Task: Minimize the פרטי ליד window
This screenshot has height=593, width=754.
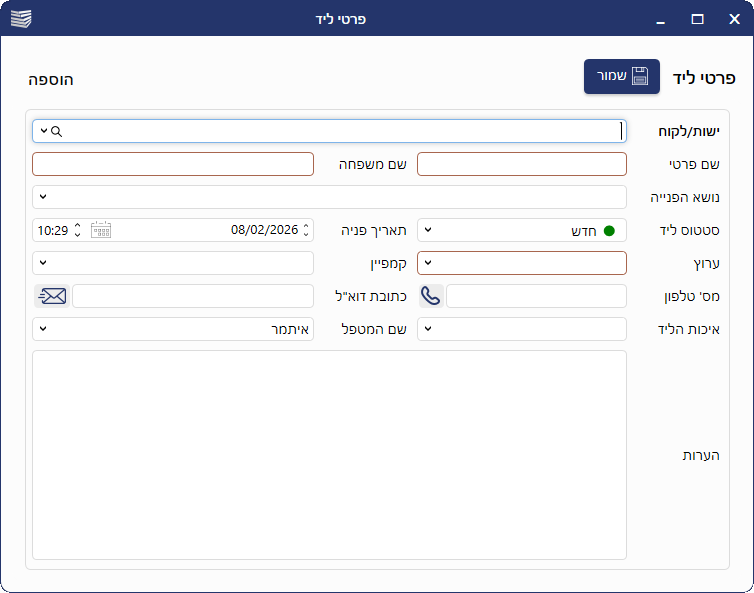Action: coord(660,19)
